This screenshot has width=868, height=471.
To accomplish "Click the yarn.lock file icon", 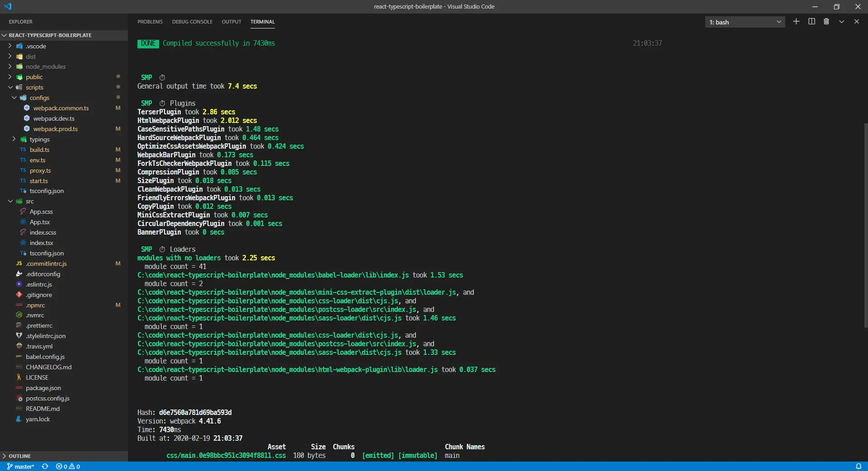I will click(19, 419).
